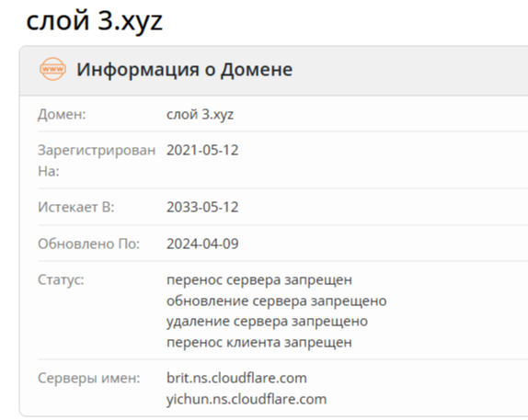The height and width of the screenshot is (420, 528).
Task: Select nameserver yichun.ns.cloudflare.com
Action: [x=247, y=400]
